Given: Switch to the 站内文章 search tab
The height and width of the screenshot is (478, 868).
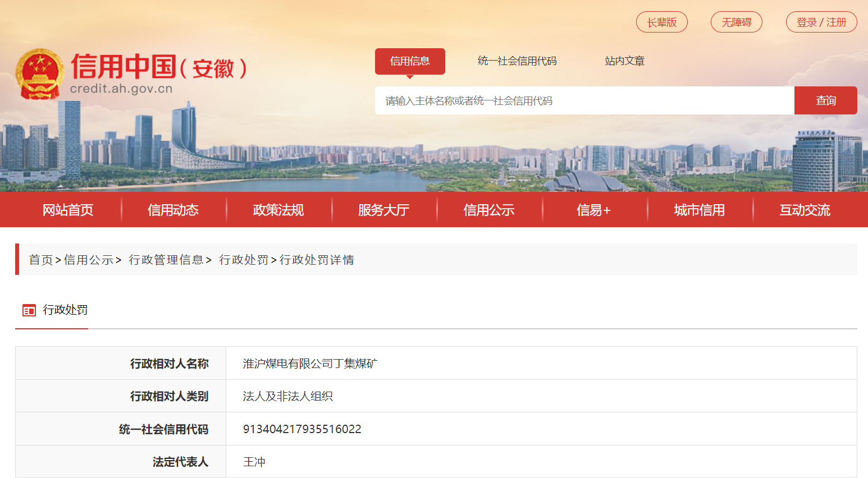Looking at the screenshot, I should (624, 61).
